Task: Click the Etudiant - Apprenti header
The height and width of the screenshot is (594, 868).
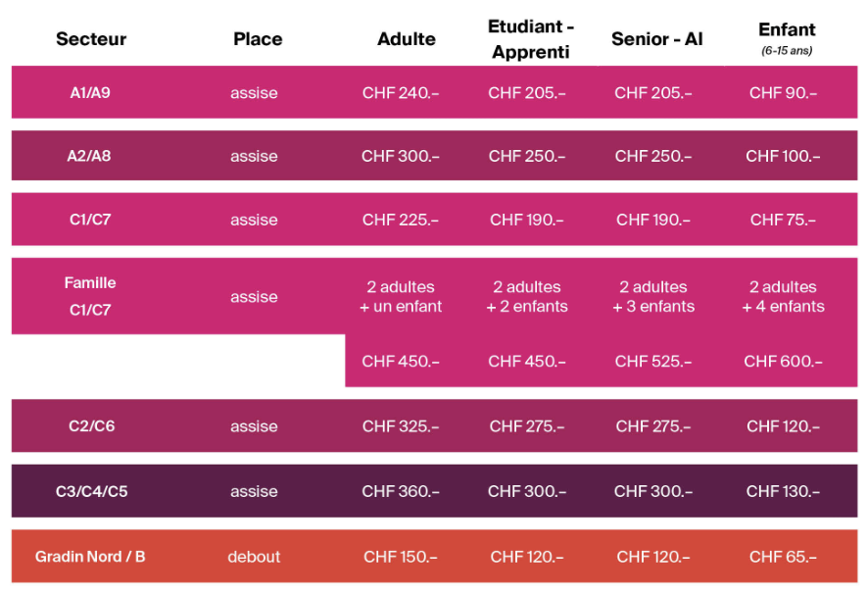Action: [530, 40]
